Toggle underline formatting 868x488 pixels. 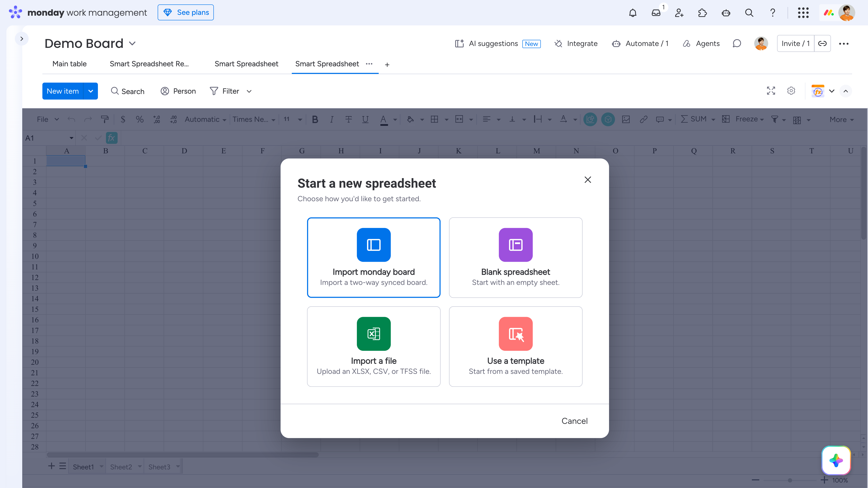365,119
